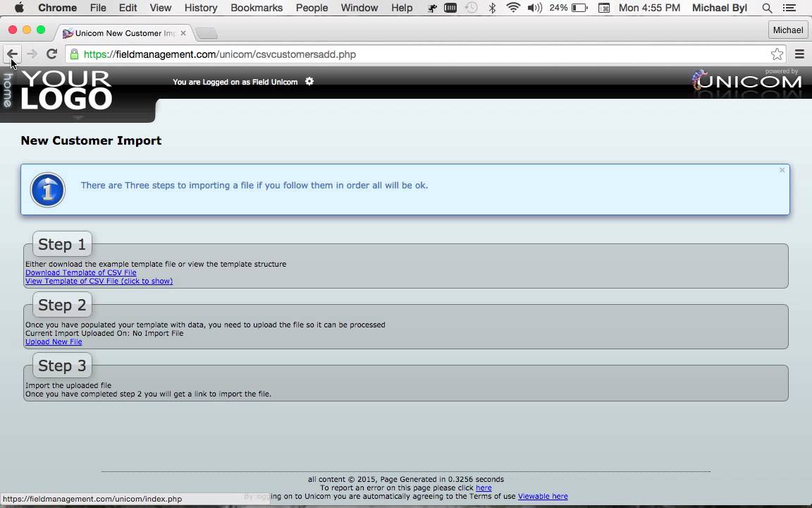Open the History menu

coord(201,8)
